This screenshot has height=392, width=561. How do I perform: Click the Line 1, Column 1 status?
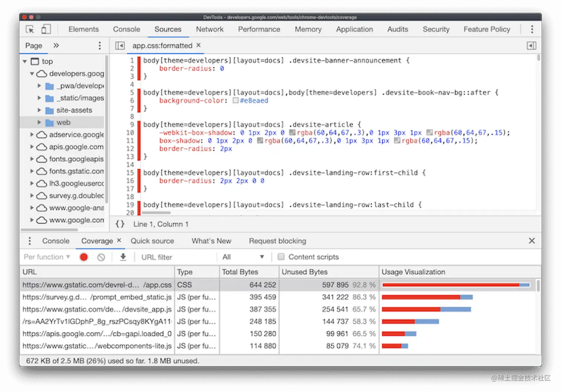pyautogui.click(x=161, y=224)
